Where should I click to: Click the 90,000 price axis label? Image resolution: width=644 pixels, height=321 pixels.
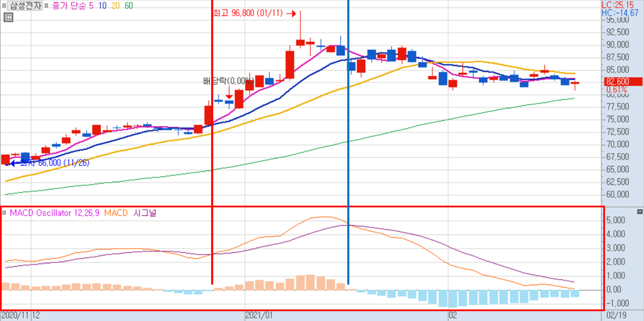618,44
